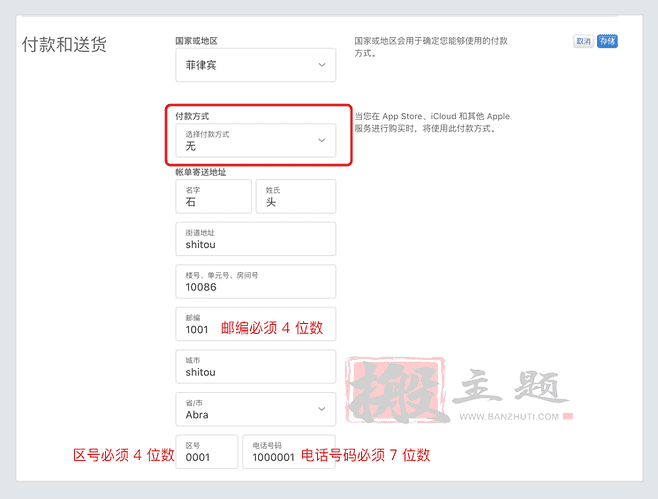Click the 付款方式 section label
This screenshot has width=658, height=499.
point(192,116)
